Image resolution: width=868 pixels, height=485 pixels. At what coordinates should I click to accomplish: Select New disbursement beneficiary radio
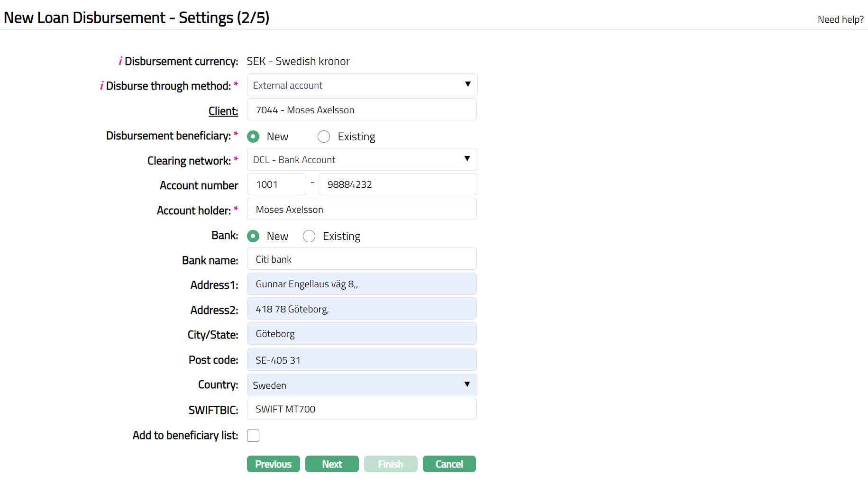pos(253,137)
